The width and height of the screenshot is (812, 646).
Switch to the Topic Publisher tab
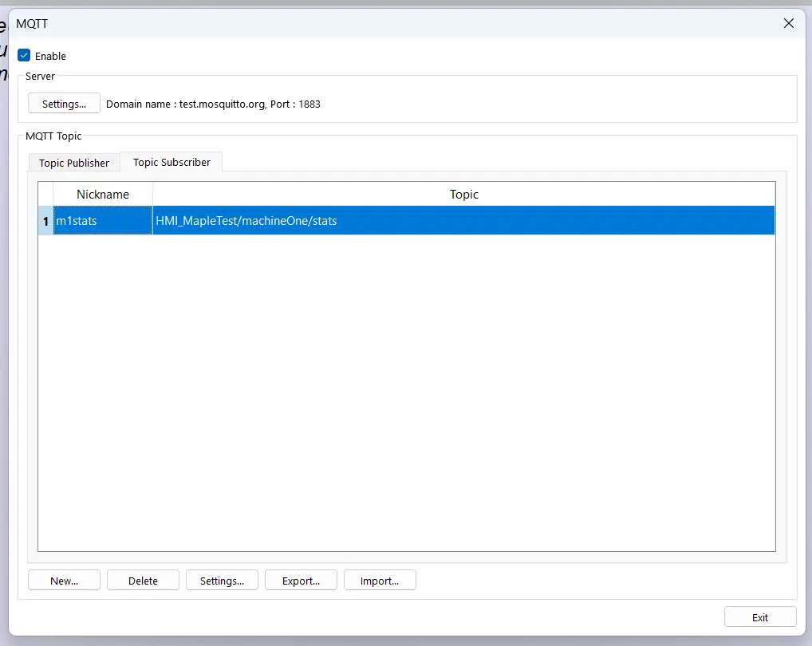[x=73, y=162]
